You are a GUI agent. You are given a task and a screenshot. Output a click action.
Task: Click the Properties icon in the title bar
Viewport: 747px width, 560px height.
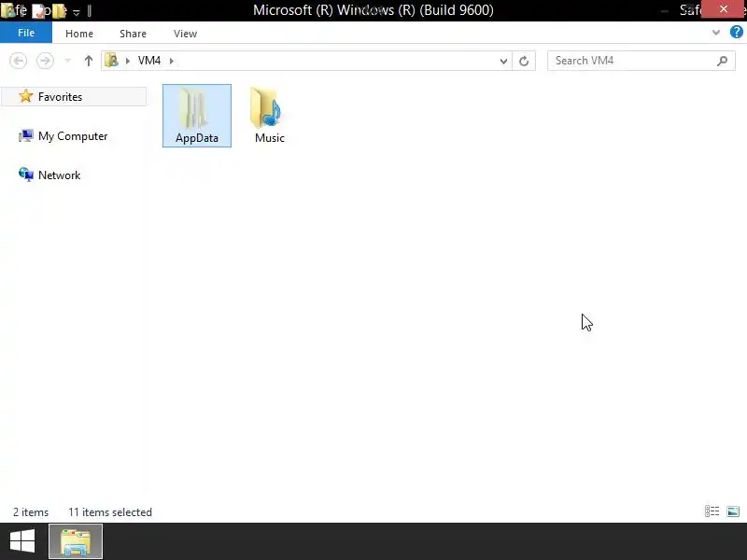pos(39,10)
